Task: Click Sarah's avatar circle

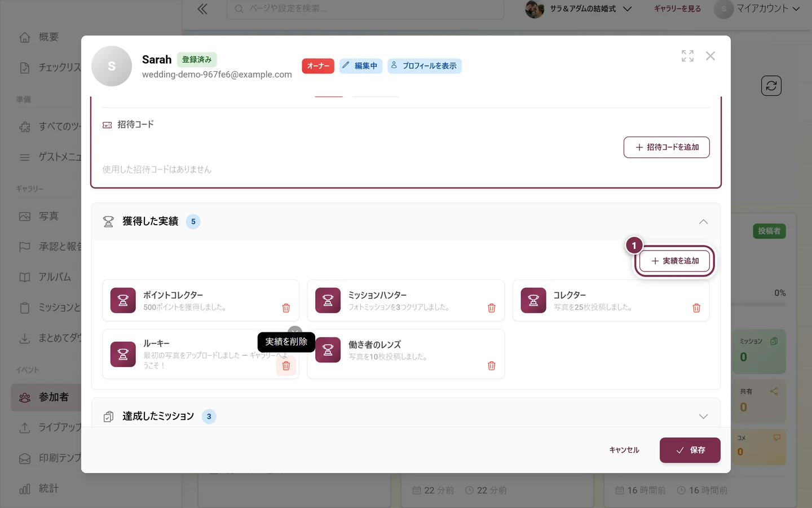Action: coord(112,66)
